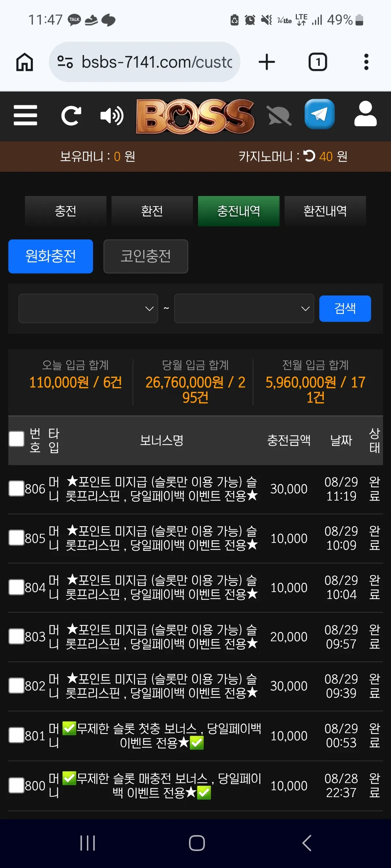Screen dimensions: 391x868
Task: Expand the start date dropdown
Action: click(x=88, y=309)
